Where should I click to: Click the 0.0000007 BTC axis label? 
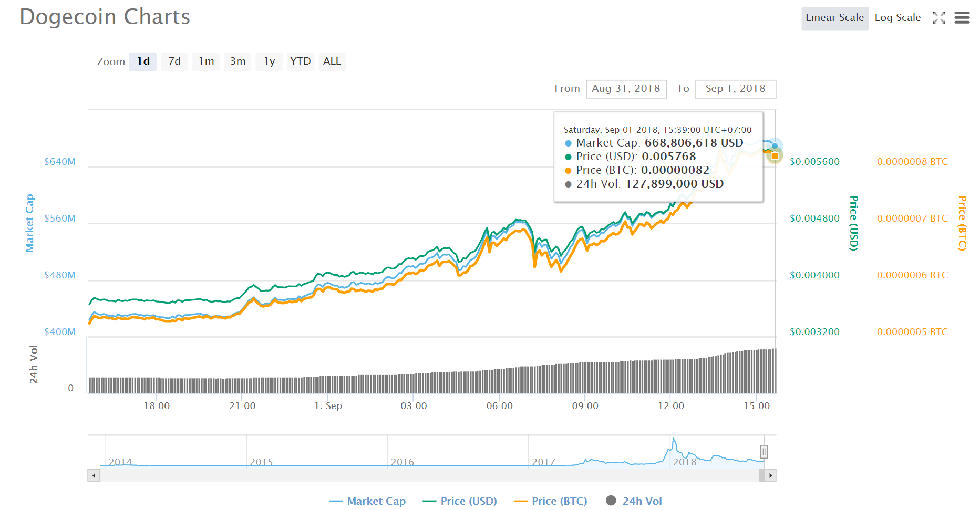coord(912,218)
